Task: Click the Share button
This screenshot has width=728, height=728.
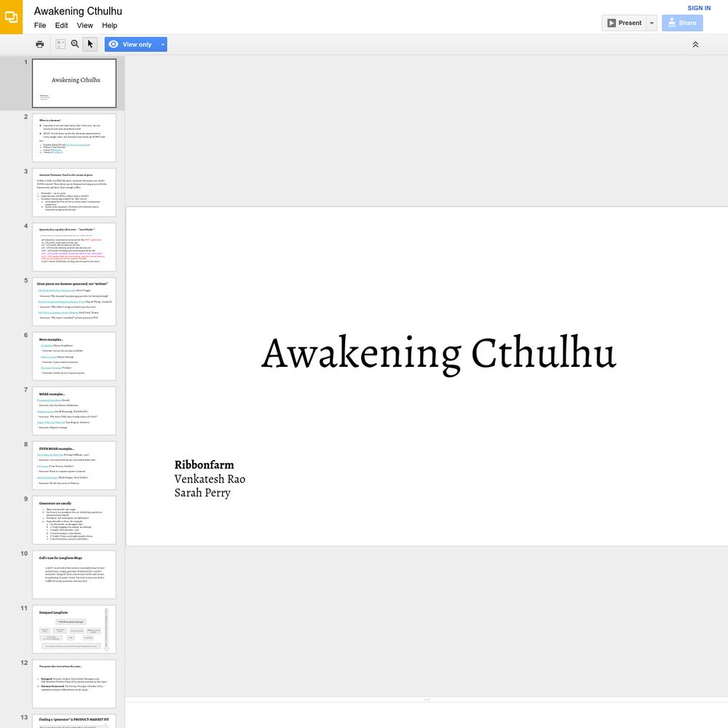Action: click(682, 23)
